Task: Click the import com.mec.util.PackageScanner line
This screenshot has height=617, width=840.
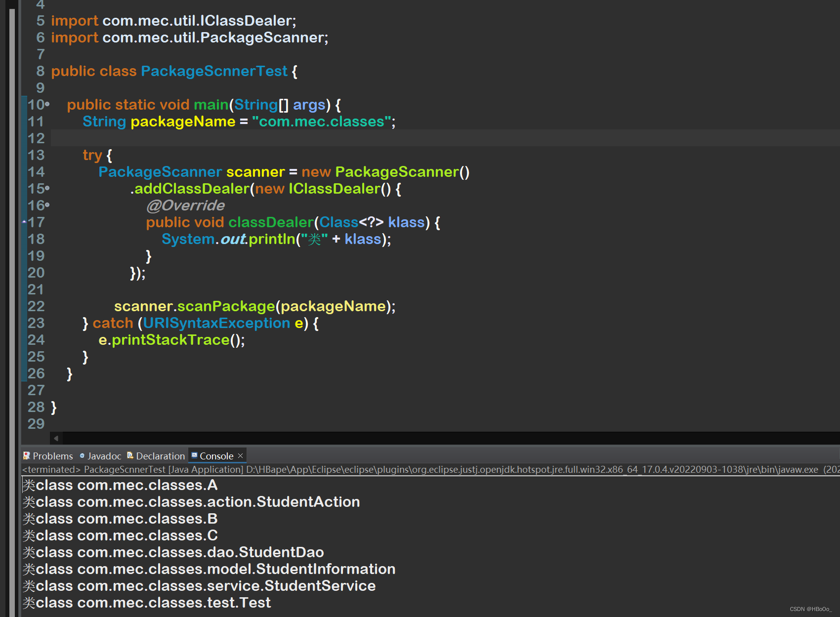Action: coord(190,38)
